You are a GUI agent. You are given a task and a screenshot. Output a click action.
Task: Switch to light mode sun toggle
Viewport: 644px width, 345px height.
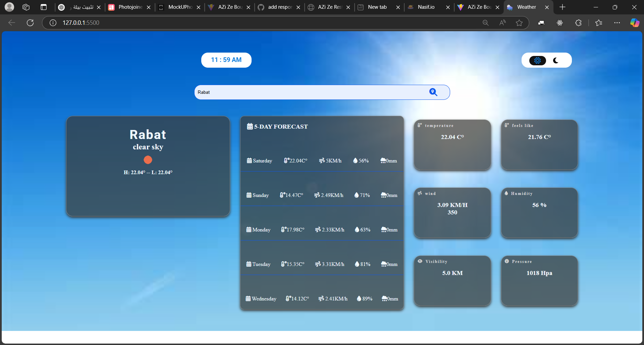click(x=537, y=60)
